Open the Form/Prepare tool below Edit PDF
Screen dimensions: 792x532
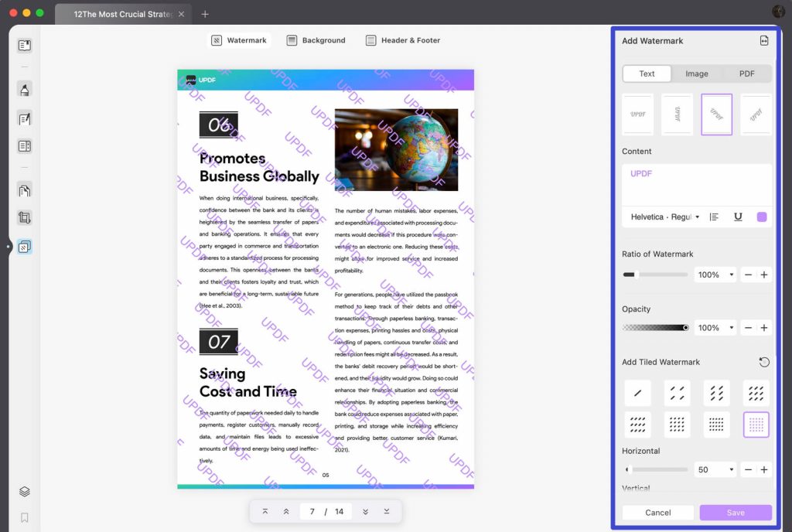point(24,146)
